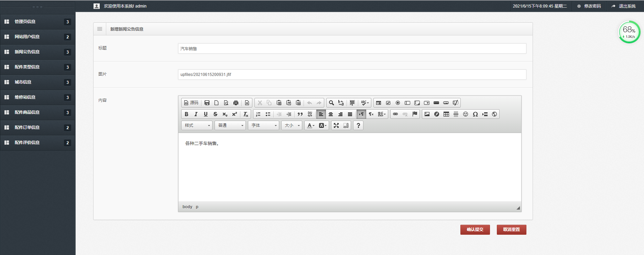This screenshot has width=644, height=255.
Task: Insert an anchor flag
Action: [415, 114]
